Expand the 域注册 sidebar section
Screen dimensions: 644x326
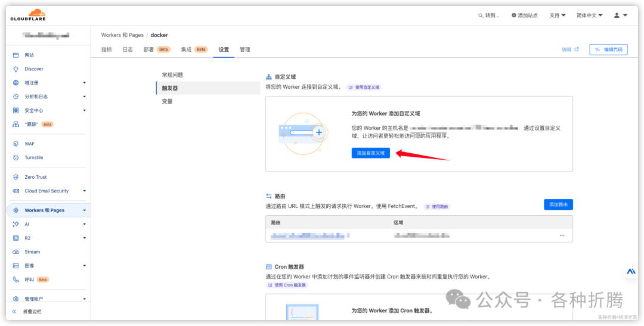pos(84,82)
